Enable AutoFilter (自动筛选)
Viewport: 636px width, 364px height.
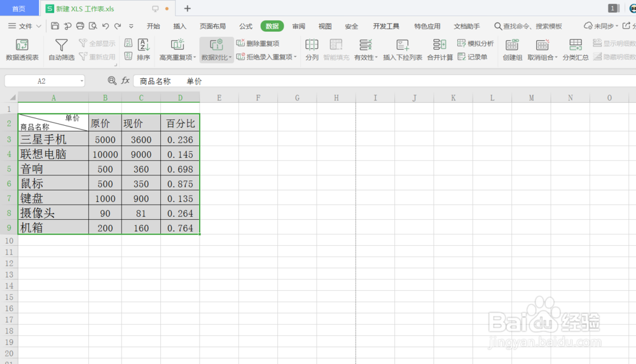pos(61,50)
